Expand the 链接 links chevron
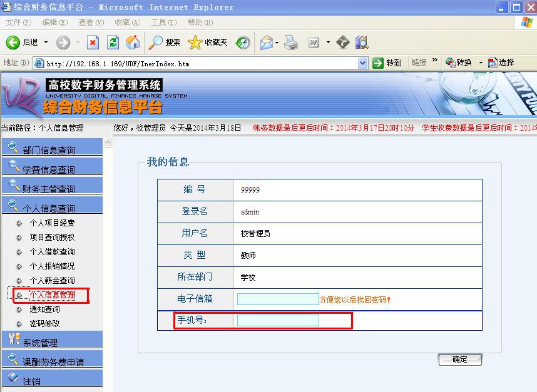The width and height of the screenshot is (537, 392). click(435, 61)
